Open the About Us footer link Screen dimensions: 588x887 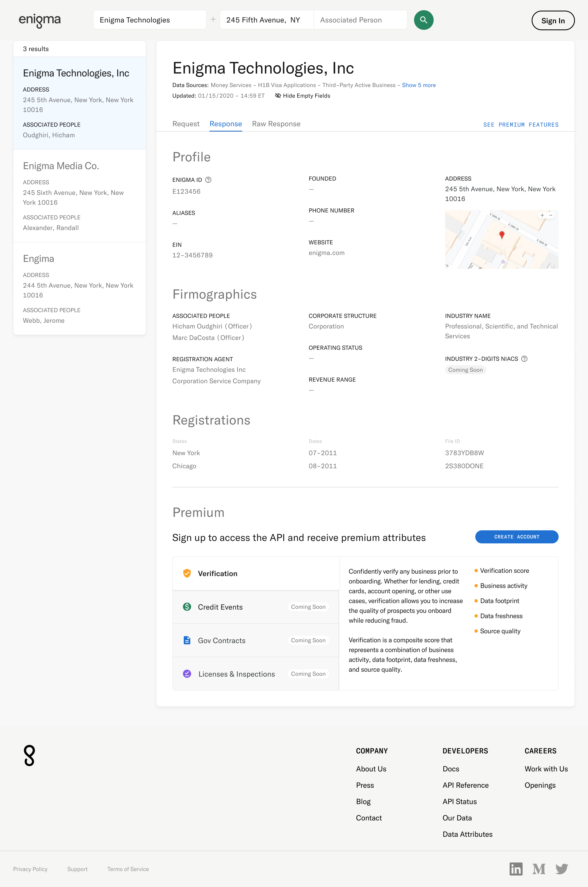(x=371, y=769)
